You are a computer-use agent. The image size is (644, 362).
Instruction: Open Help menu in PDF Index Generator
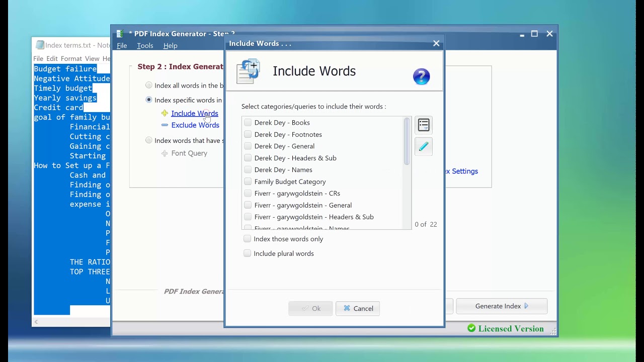pos(170,46)
